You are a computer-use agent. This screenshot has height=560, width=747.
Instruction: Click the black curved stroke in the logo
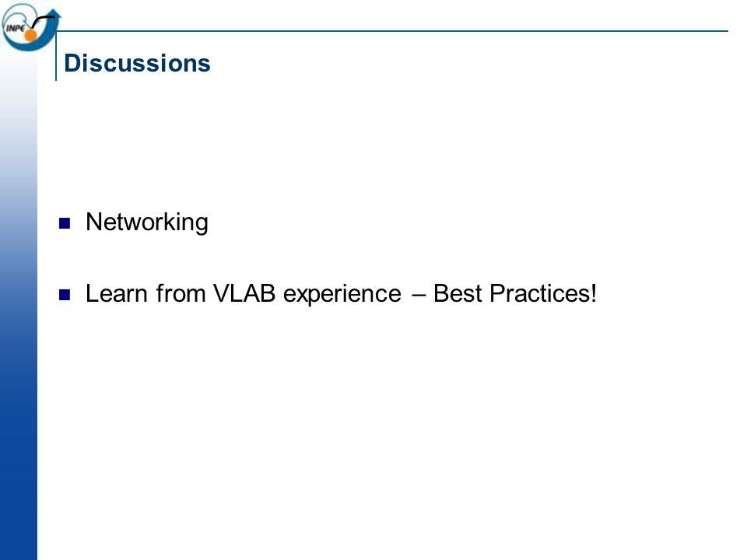(x=42, y=20)
